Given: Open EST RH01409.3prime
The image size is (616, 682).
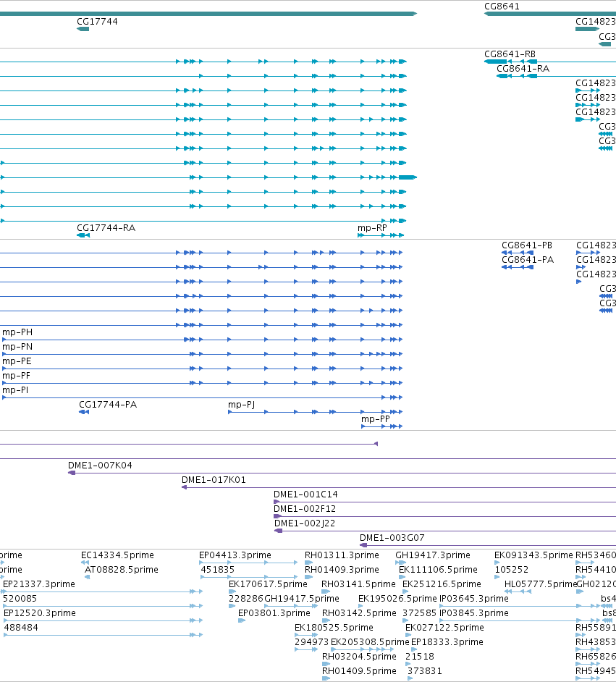Looking at the screenshot, I should point(342,570).
